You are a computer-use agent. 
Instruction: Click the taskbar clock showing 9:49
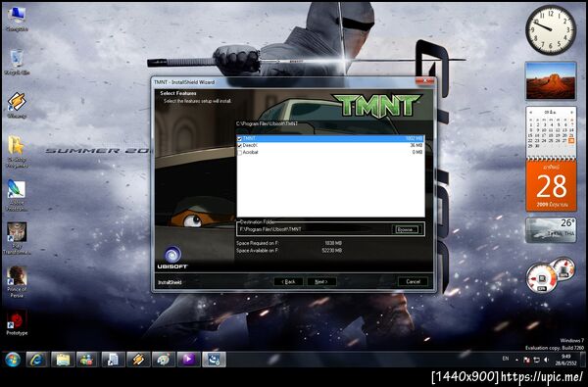click(x=566, y=360)
